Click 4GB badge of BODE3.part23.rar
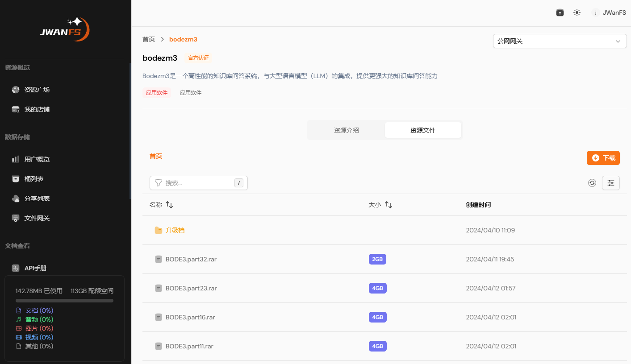The image size is (631, 364). 378,288
